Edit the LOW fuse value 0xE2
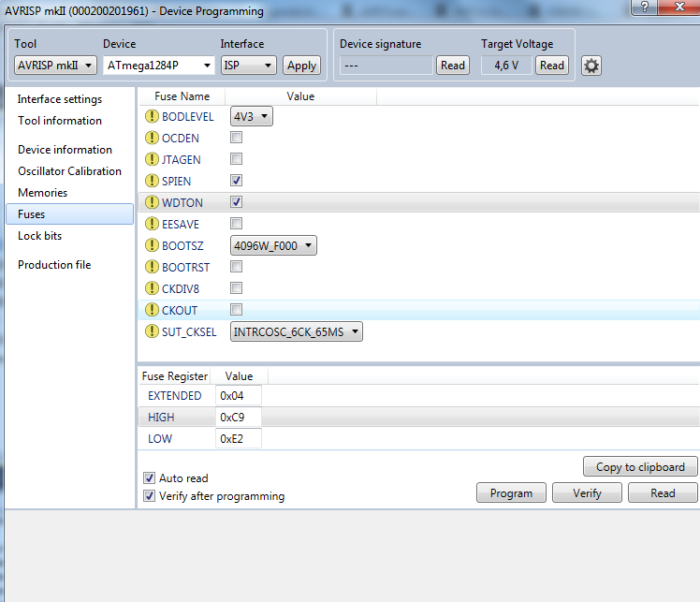 click(x=239, y=438)
